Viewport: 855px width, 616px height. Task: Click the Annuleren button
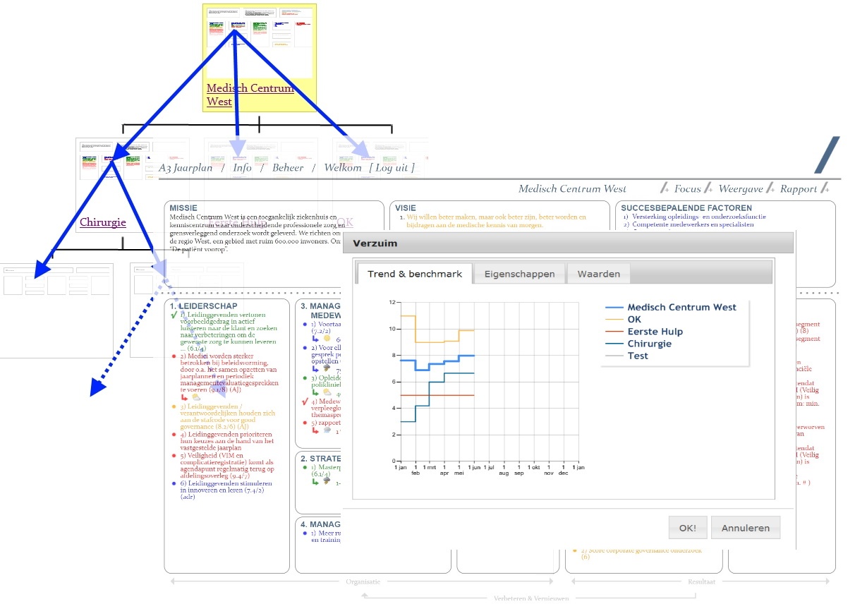tap(745, 528)
